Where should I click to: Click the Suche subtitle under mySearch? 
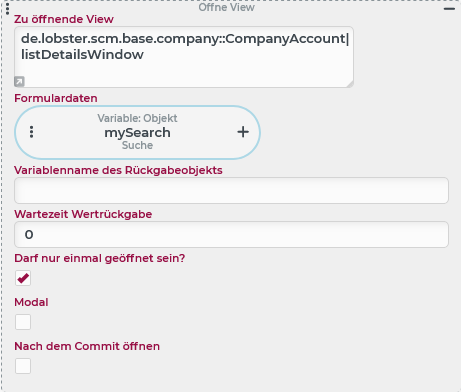[x=137, y=145]
